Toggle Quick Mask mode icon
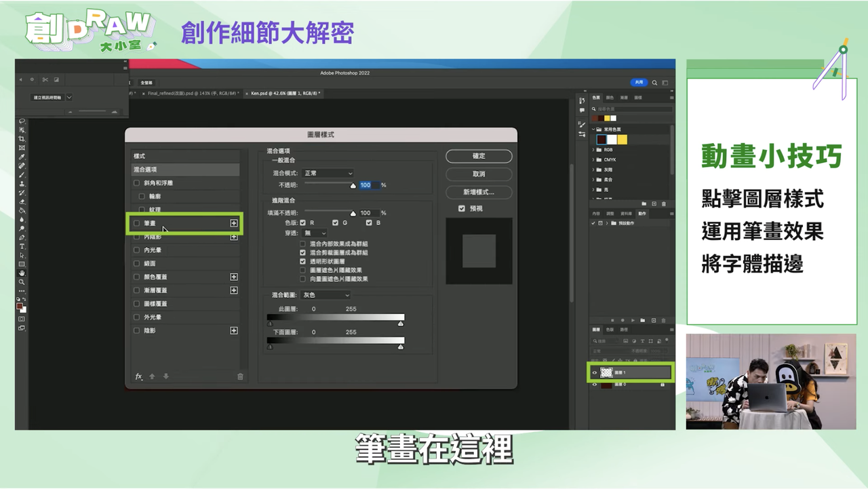 point(22,319)
